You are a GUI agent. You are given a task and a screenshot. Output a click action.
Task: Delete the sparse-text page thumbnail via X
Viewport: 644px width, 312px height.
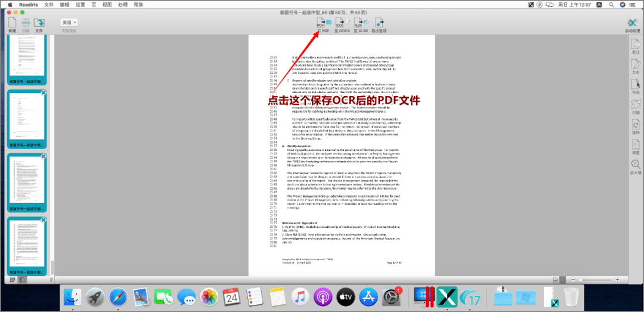pos(43,93)
